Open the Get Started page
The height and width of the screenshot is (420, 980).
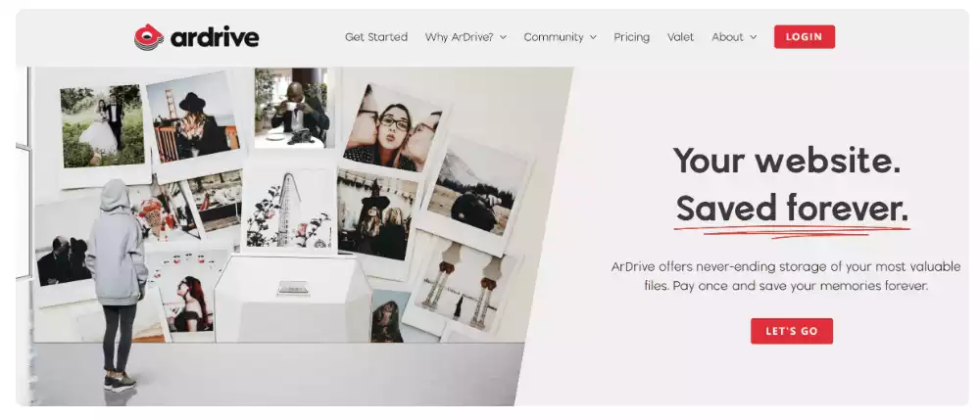coord(376,37)
